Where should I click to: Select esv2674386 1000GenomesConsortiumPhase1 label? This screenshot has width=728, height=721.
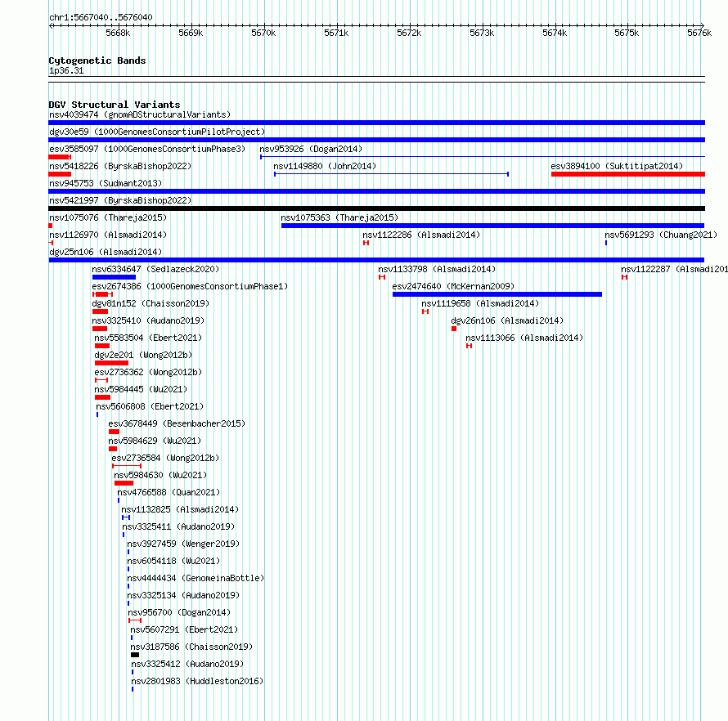[190, 286]
